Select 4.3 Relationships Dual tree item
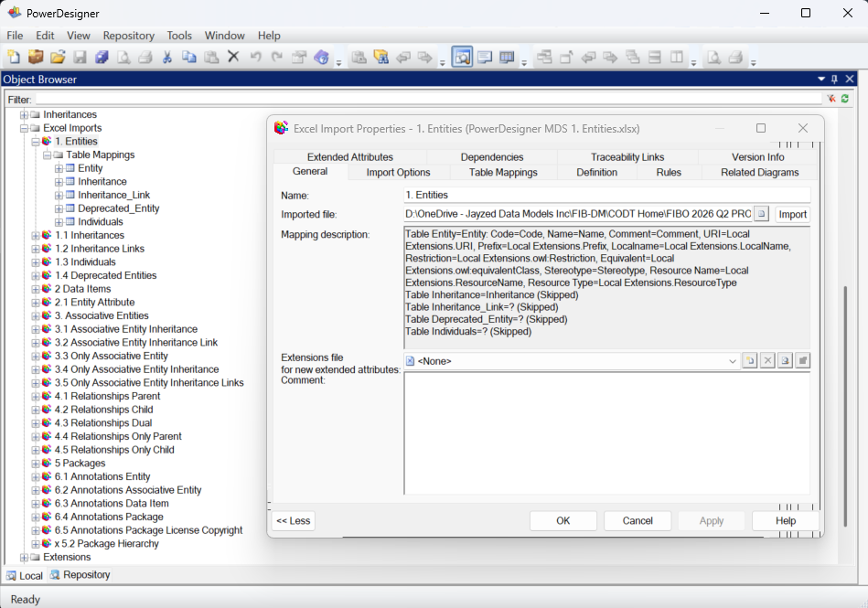Screen dimensions: 868x608 pos(103,422)
